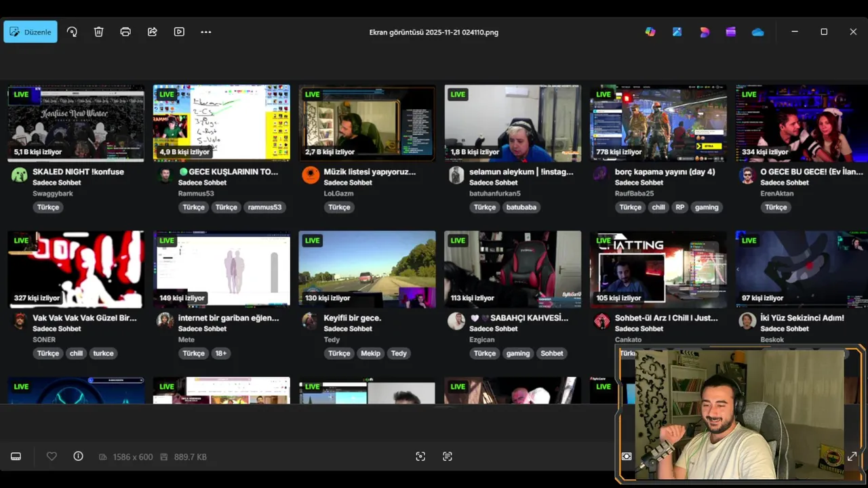This screenshot has height=488, width=868.
Task: Click the Mekip tag pill
Action: [x=371, y=354]
